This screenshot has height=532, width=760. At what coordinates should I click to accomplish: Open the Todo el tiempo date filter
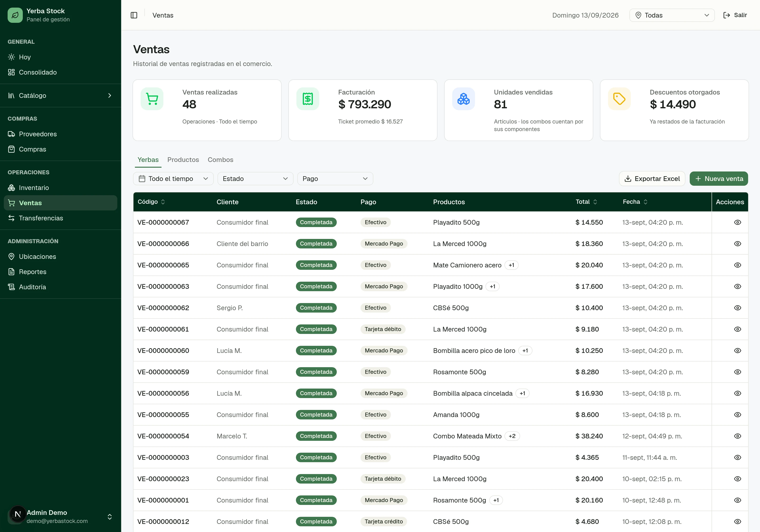[x=173, y=178]
